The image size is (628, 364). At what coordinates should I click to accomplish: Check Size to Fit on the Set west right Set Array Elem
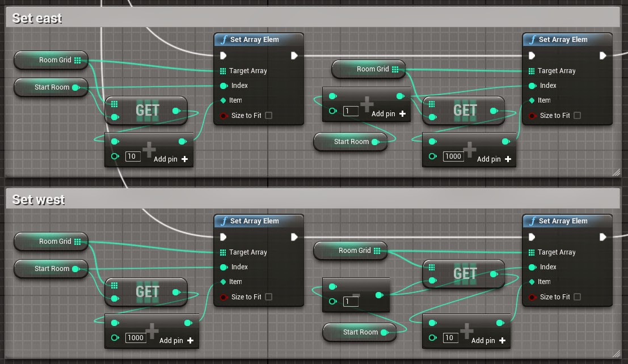(x=576, y=297)
